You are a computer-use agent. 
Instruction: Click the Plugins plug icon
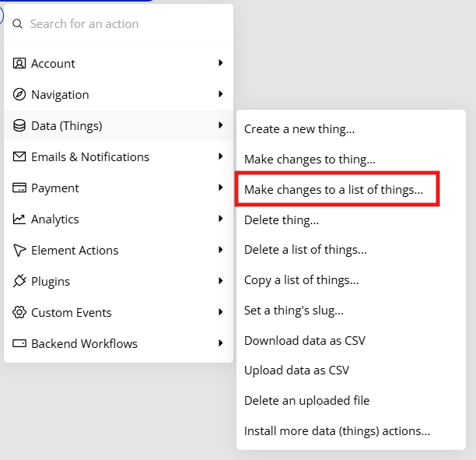[x=19, y=281]
